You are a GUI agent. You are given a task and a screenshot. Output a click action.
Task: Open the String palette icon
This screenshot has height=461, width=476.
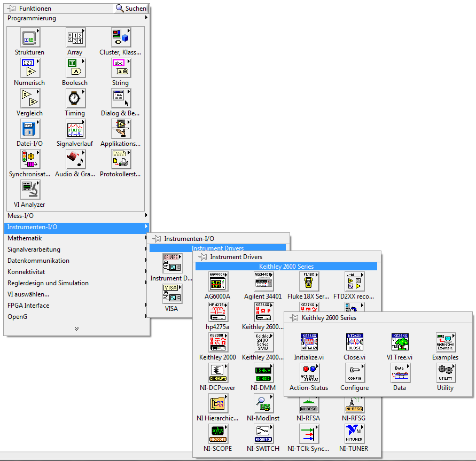[121, 68]
